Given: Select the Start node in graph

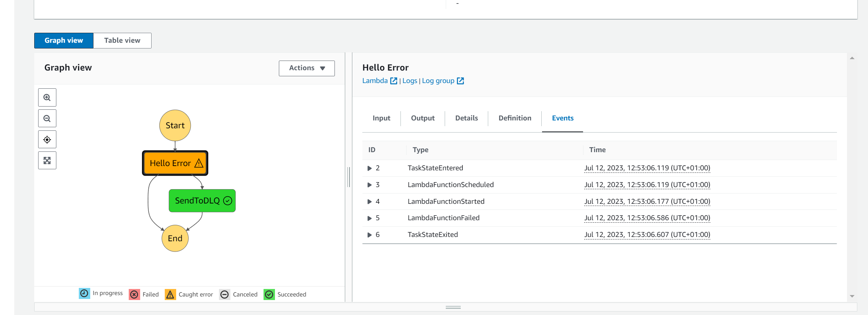Looking at the screenshot, I should tap(175, 125).
